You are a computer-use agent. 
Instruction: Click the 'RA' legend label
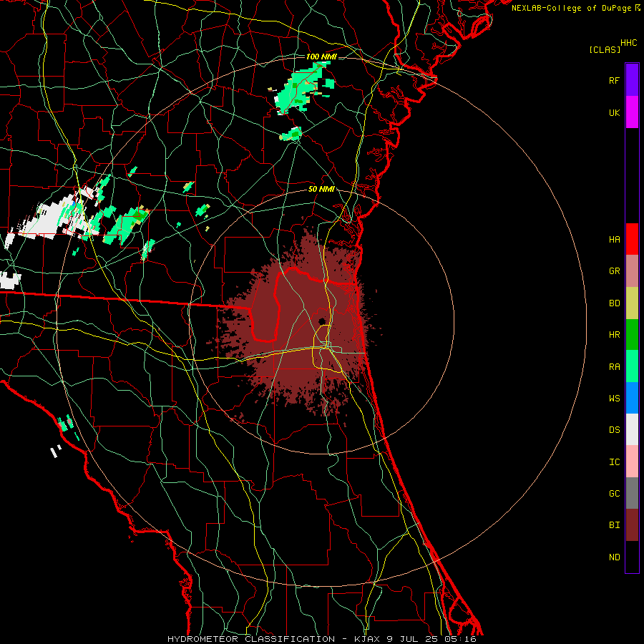click(x=614, y=367)
